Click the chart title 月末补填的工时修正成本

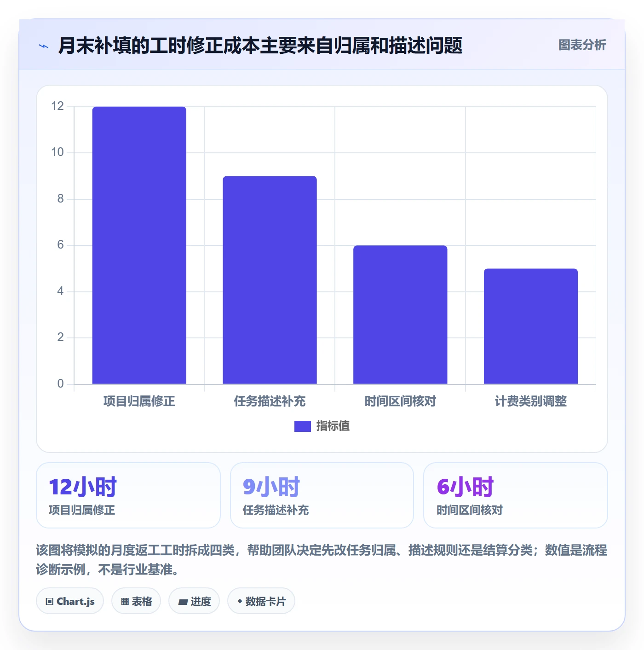(x=260, y=46)
